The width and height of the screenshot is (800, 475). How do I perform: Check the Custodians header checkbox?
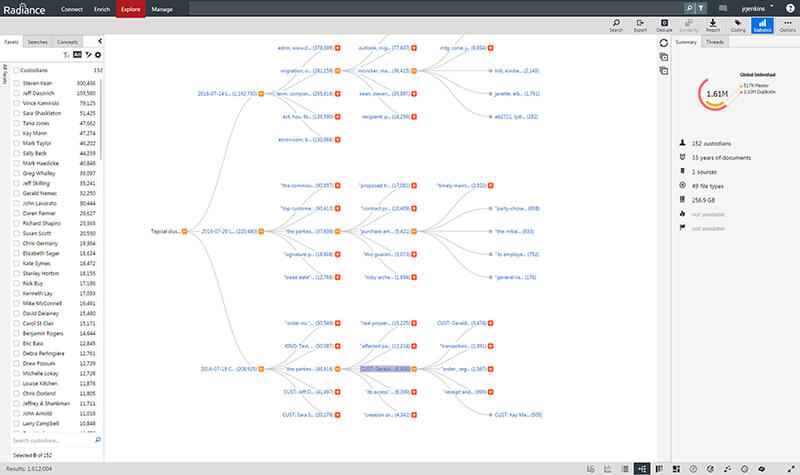click(x=16, y=70)
